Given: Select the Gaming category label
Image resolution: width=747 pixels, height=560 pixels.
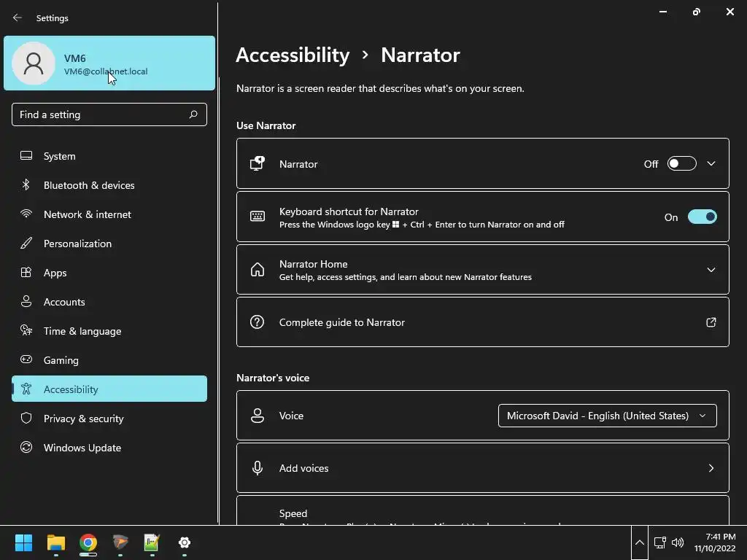Looking at the screenshot, I should pos(61,360).
